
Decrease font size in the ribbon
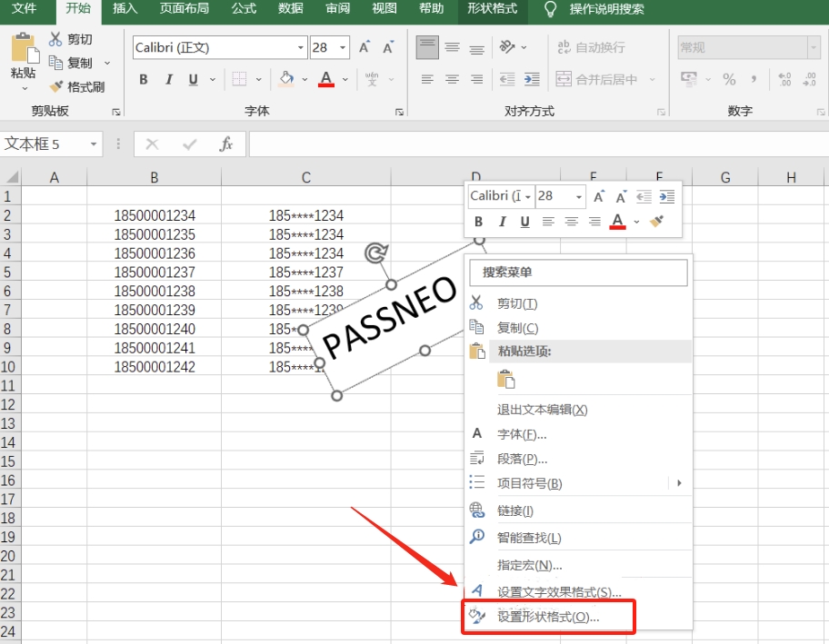pyautogui.click(x=389, y=47)
